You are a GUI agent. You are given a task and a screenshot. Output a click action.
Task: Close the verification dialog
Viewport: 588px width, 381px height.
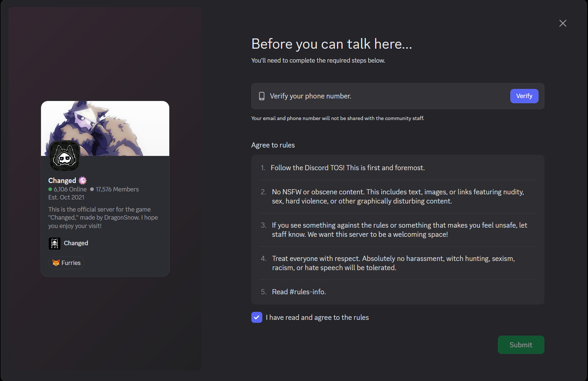pos(563,23)
